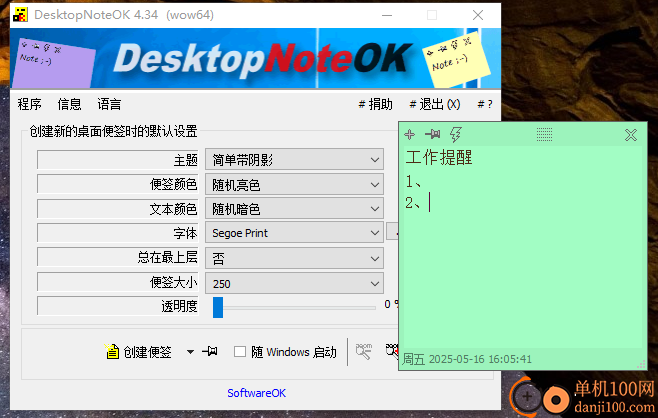Click the dotted grip handle on green note
The width and height of the screenshot is (658, 418).
(544, 135)
